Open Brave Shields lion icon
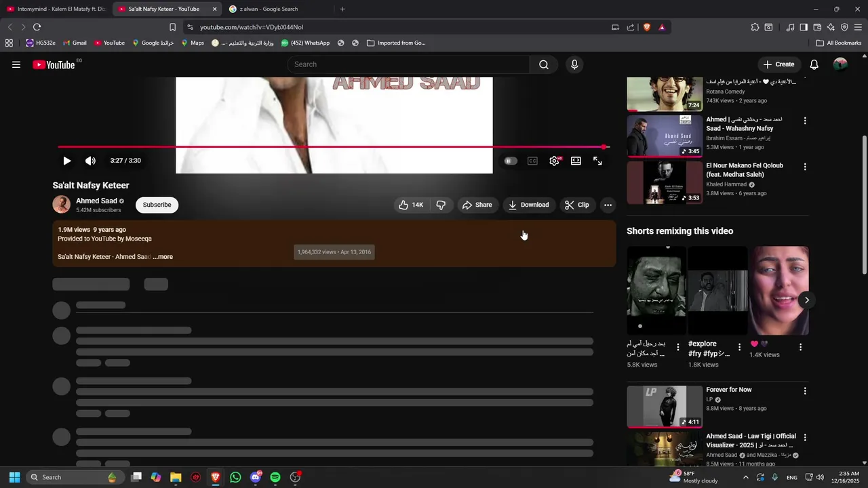The image size is (868, 488). tap(647, 27)
